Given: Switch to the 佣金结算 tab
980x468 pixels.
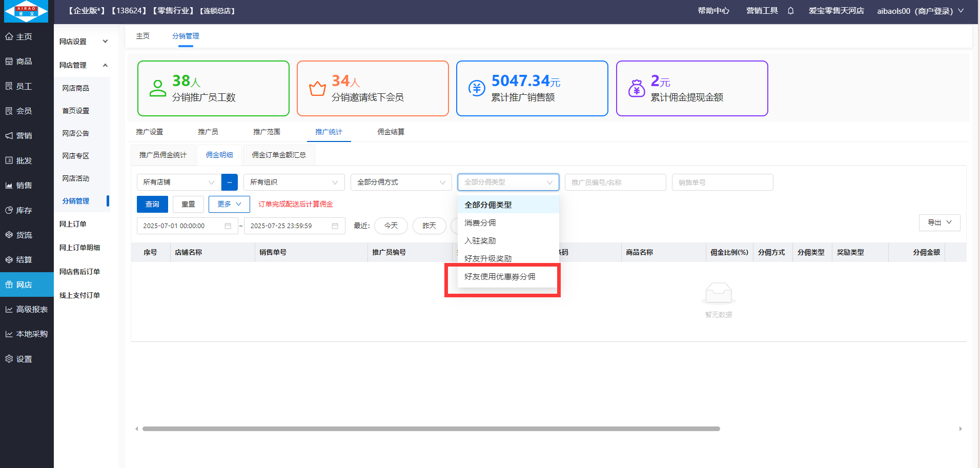Looking at the screenshot, I should point(391,132).
